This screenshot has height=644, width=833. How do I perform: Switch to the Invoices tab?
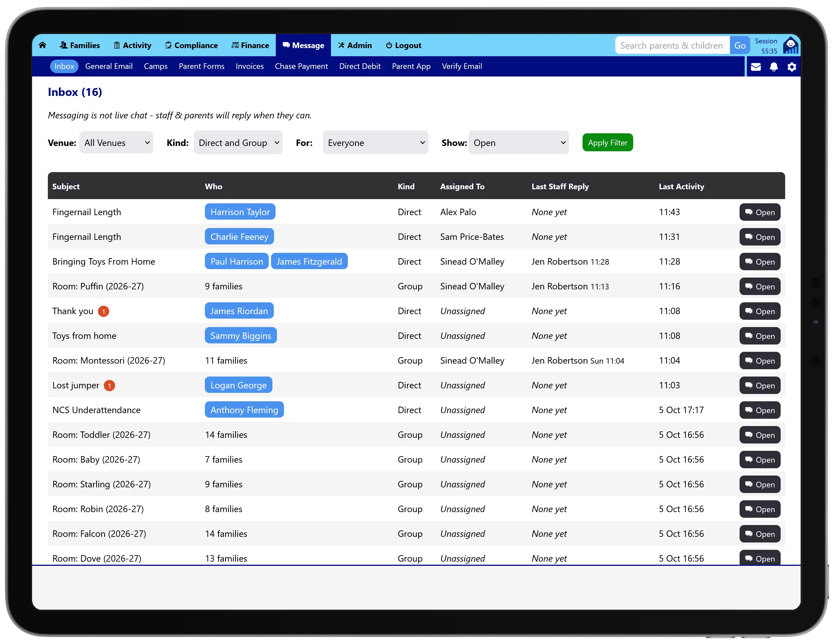tap(249, 66)
